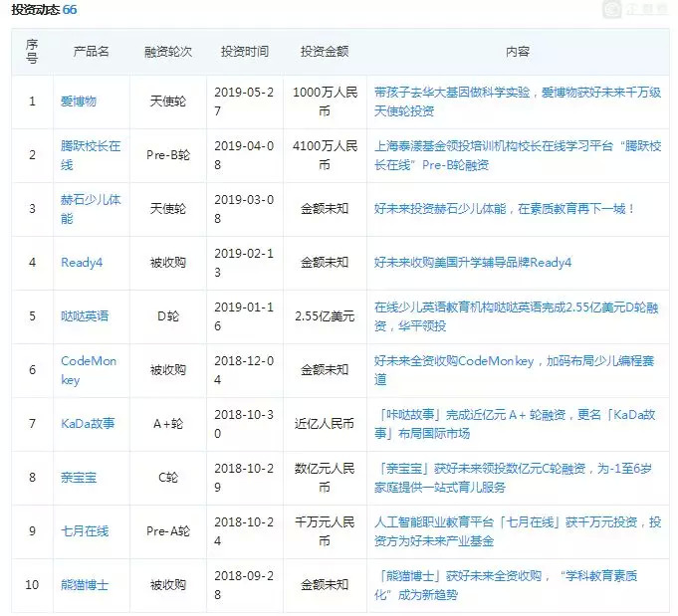The height and width of the screenshot is (616, 678).
Task: Click the 投资金额 column header
Action: (x=325, y=52)
